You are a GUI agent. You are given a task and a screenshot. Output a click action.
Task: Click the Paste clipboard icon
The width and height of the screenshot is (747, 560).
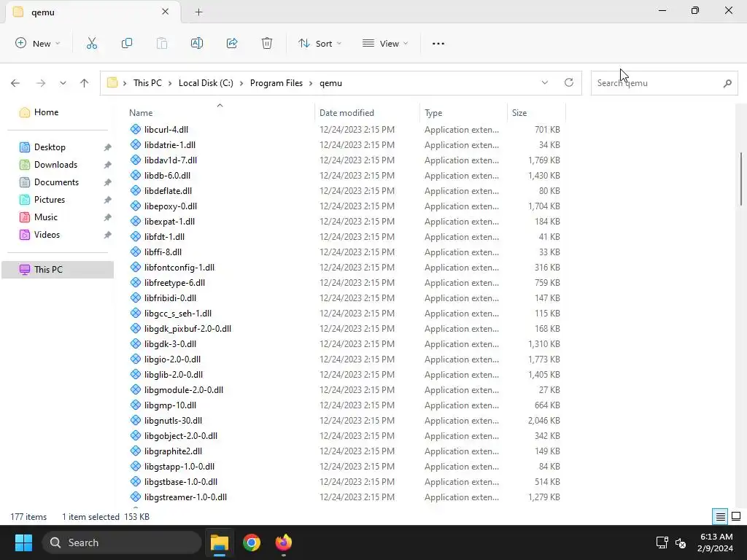click(162, 43)
